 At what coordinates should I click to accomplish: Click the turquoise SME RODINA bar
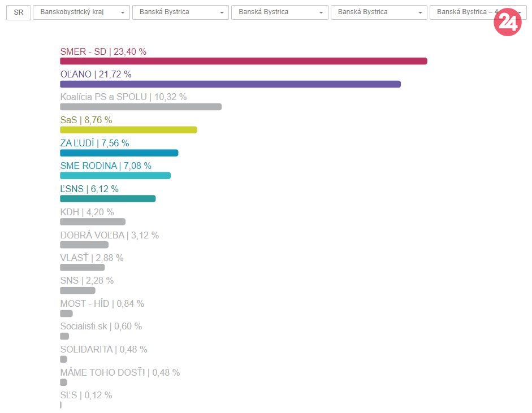coord(115,176)
